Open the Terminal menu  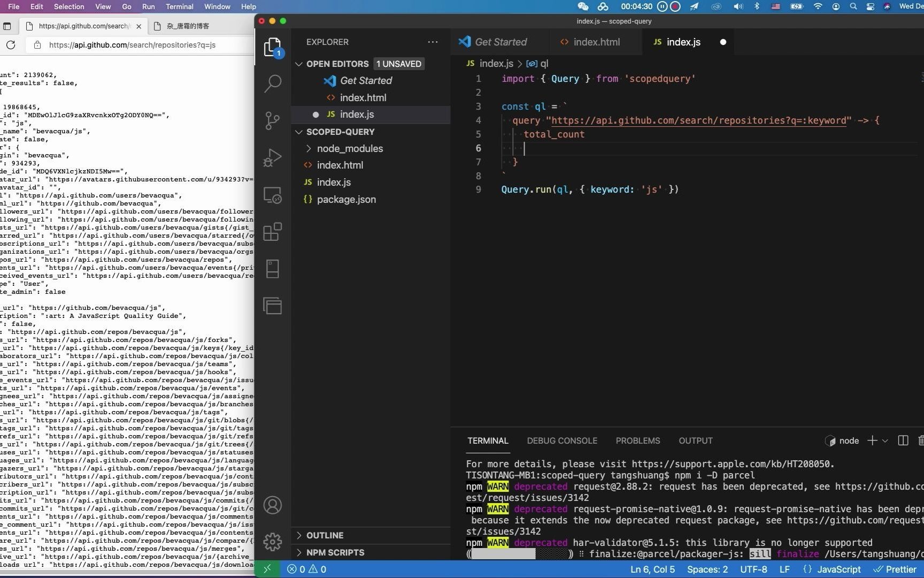[179, 6]
